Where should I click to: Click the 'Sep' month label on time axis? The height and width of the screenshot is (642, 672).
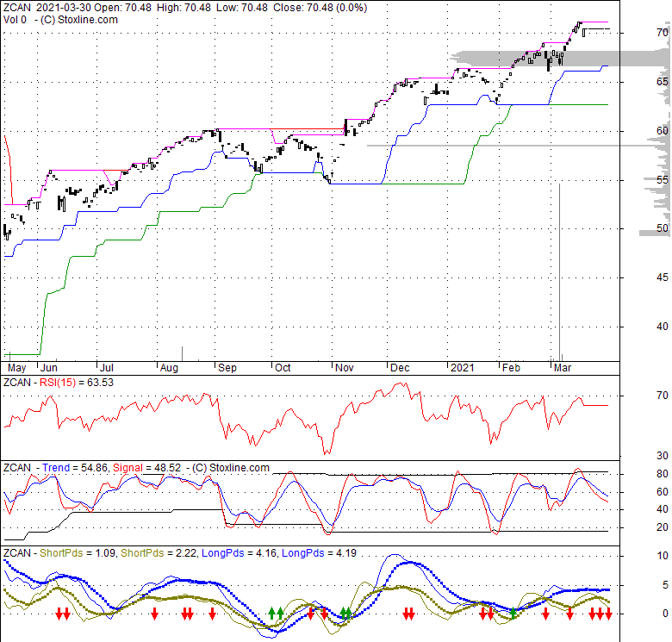coord(227,368)
